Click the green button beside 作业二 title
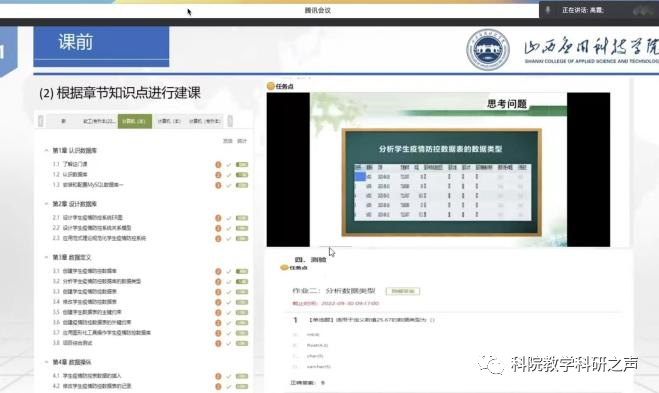 [x=403, y=291]
